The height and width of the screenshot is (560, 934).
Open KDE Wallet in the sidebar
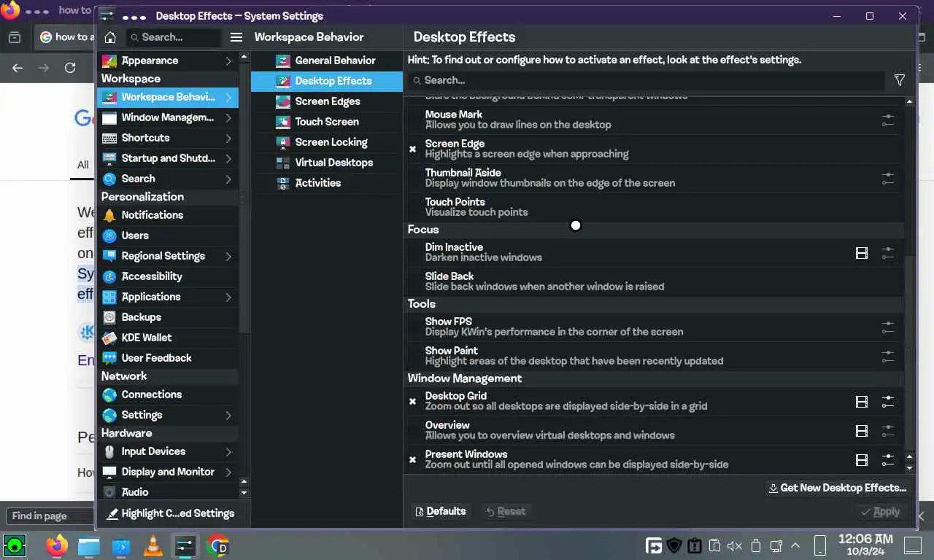tap(168, 338)
